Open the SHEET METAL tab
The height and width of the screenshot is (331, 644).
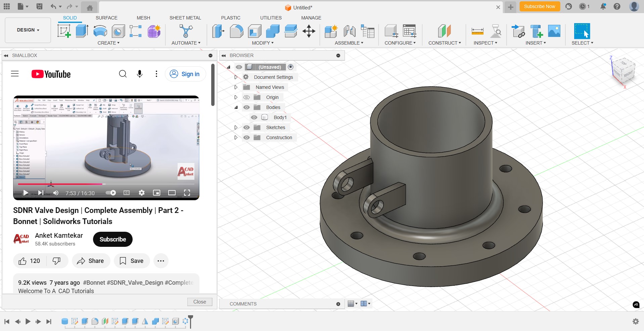click(x=185, y=18)
